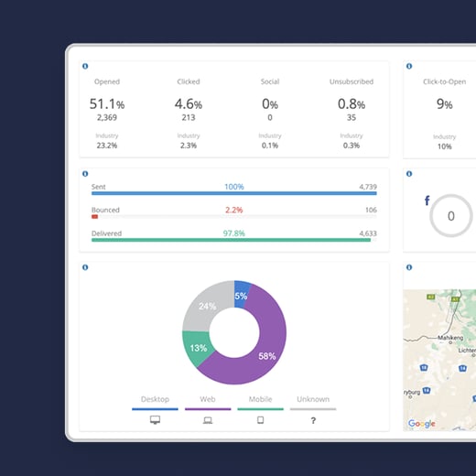
Task: Click the Web laptop icon
Action: (x=208, y=420)
